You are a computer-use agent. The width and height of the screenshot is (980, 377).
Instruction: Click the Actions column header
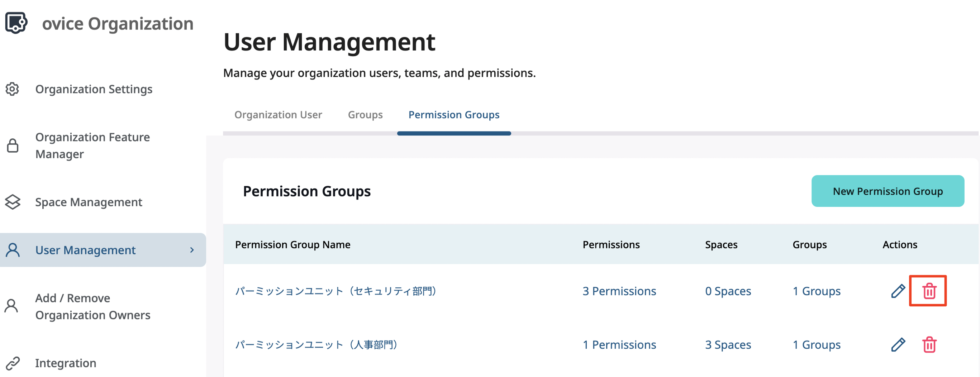click(x=900, y=245)
